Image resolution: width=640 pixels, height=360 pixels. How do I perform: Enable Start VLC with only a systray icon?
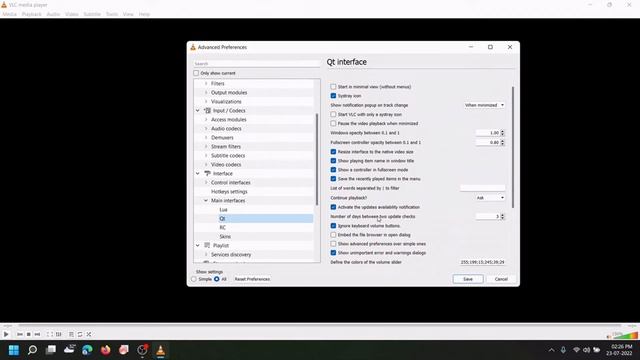333,115
